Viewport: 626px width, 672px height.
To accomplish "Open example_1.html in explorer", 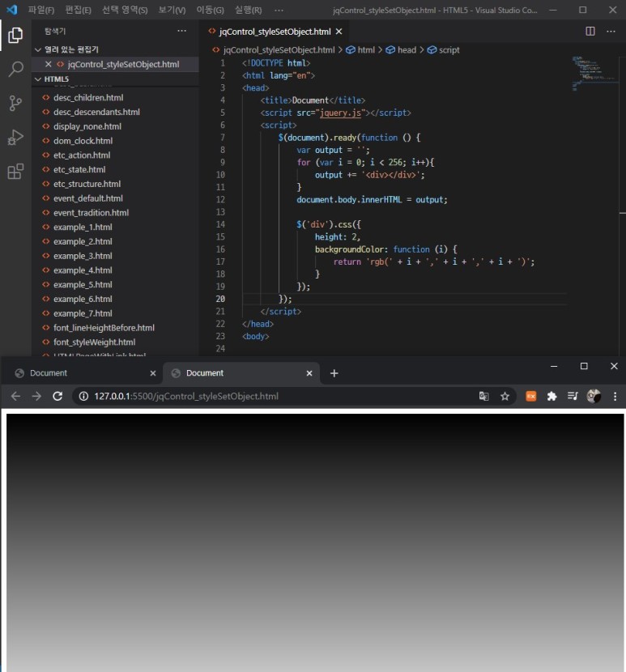I will (83, 228).
